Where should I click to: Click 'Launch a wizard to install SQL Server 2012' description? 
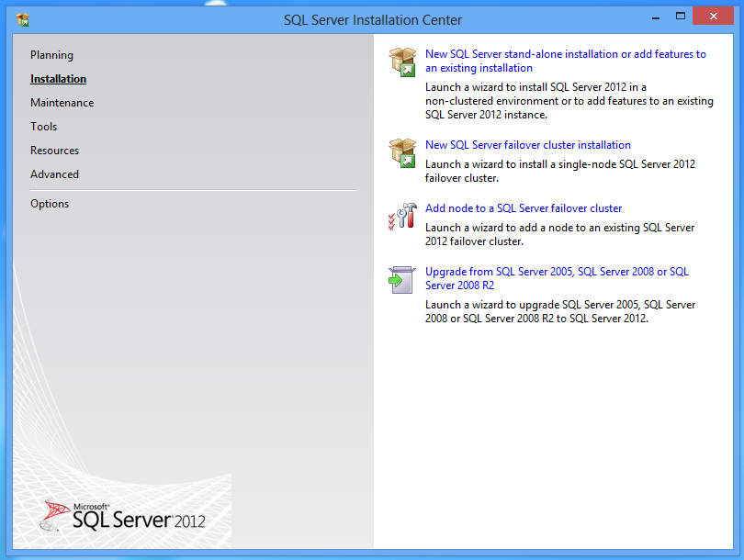coord(569,101)
